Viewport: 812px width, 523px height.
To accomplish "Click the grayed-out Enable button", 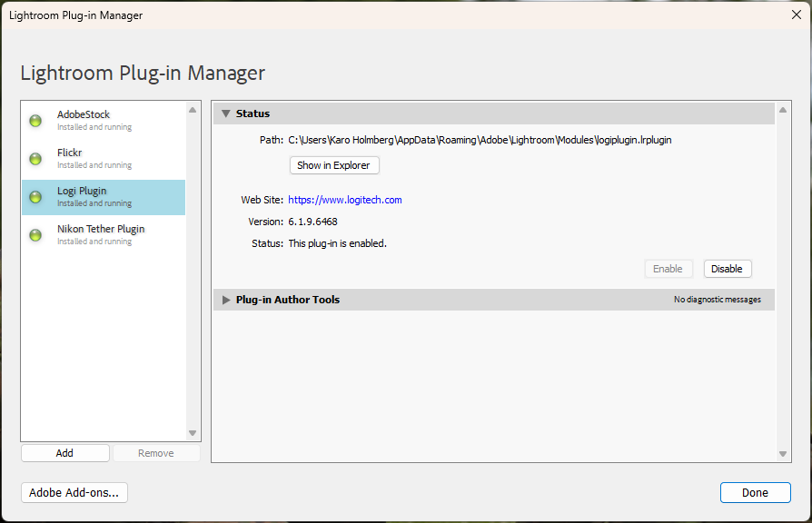I will point(668,269).
